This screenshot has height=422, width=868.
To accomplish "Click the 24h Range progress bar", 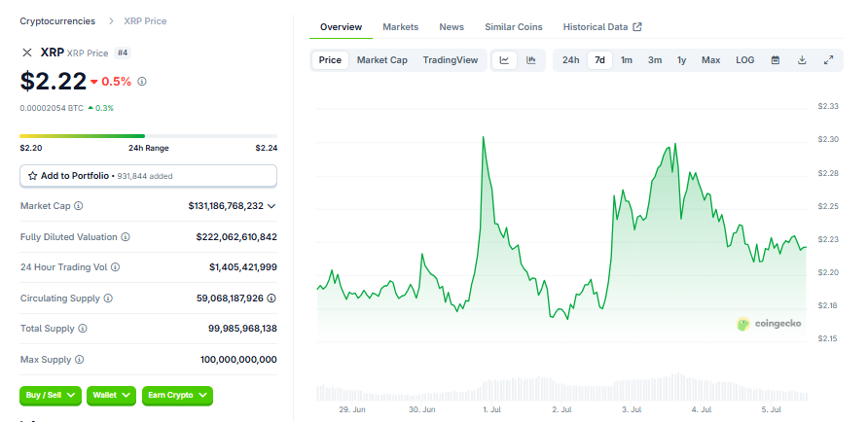I will tap(148, 135).
